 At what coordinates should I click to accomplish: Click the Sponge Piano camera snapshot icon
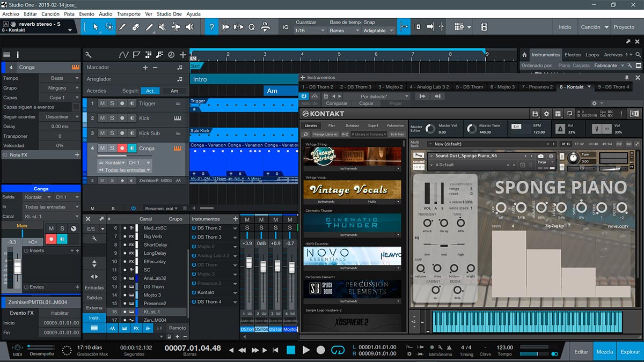[x=541, y=156]
